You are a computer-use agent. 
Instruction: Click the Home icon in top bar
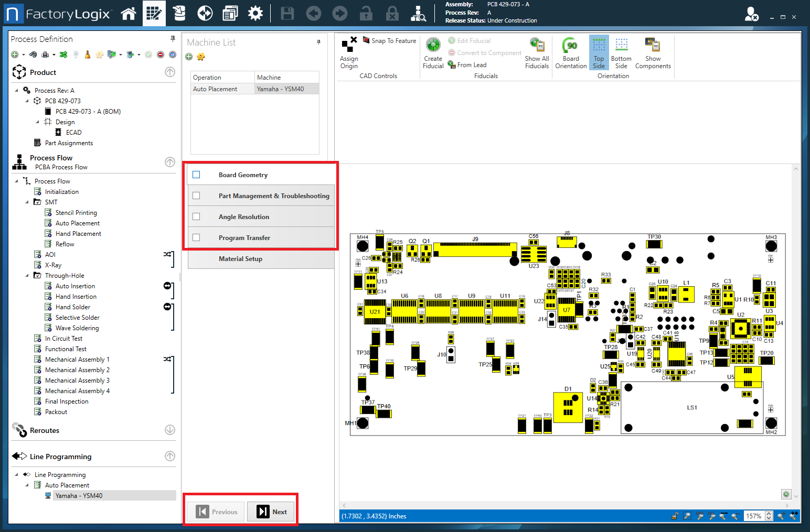pyautogui.click(x=129, y=14)
